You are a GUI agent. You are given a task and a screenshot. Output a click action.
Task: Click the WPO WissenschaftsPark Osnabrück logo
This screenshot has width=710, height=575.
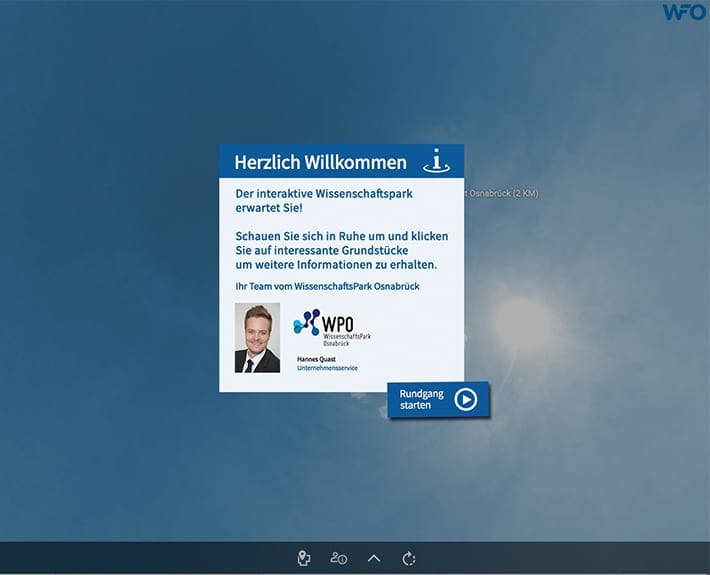click(332, 327)
